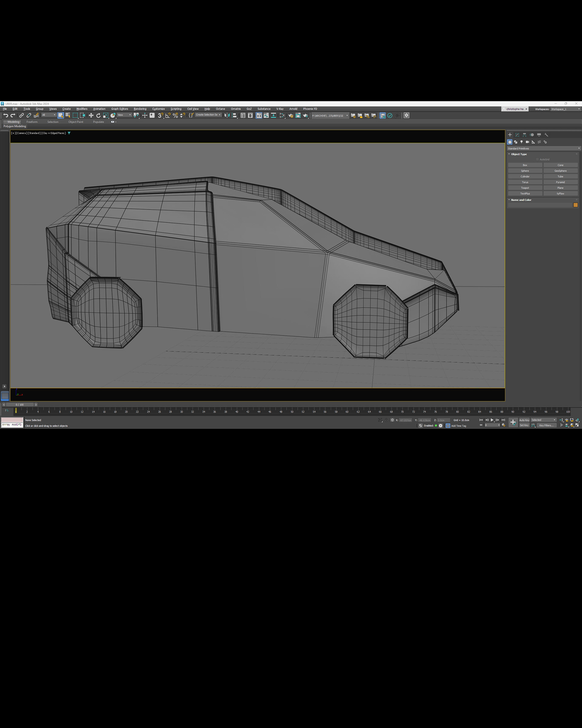This screenshot has width=582, height=728.
Task: Switch to the Freeform ribbon tab
Action: tap(32, 122)
